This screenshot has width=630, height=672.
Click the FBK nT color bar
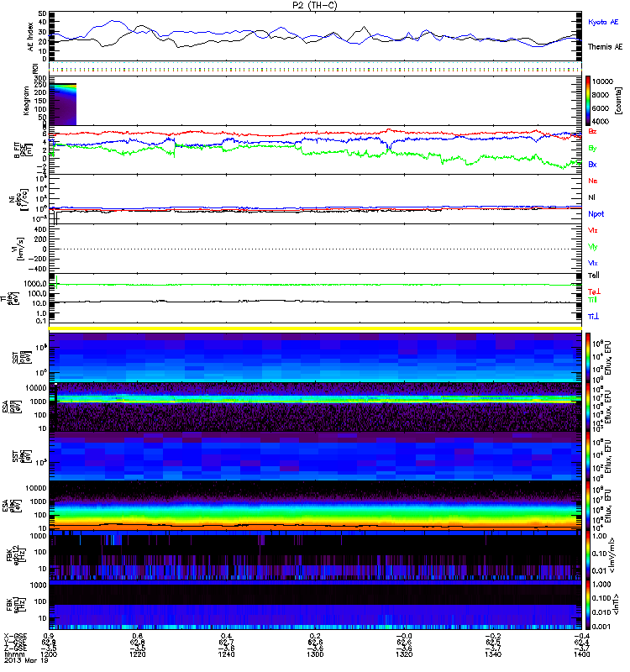pos(588,605)
